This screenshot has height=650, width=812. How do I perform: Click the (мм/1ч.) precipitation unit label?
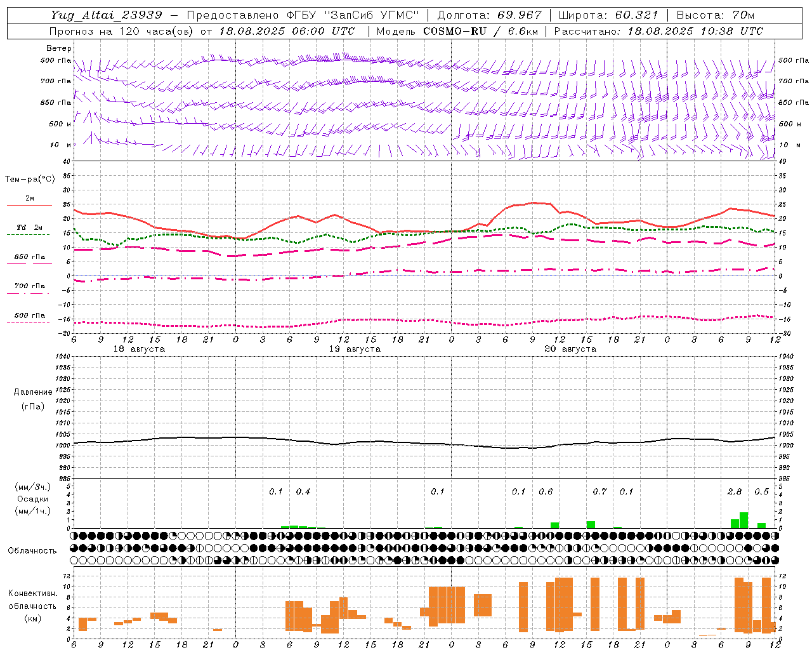coord(32,511)
